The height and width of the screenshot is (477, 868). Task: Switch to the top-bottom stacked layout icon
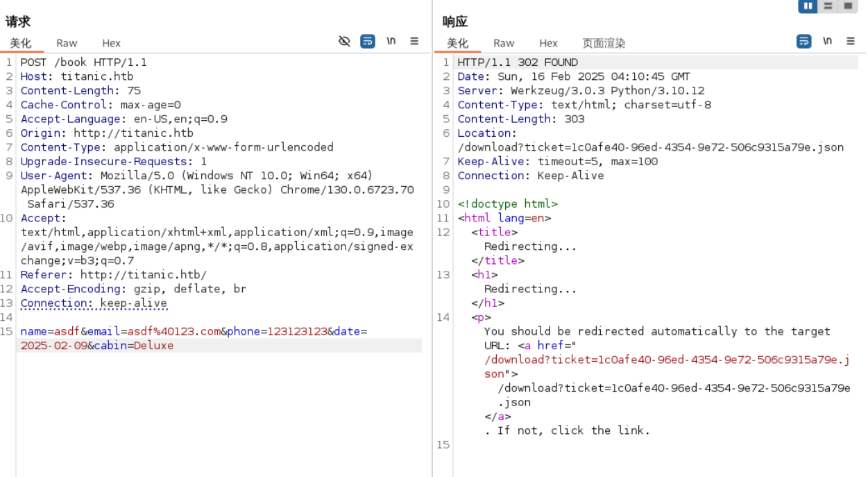828,6
